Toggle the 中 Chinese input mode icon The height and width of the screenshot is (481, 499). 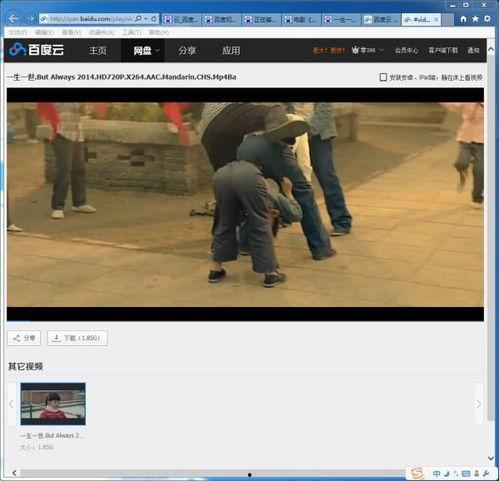[436, 473]
